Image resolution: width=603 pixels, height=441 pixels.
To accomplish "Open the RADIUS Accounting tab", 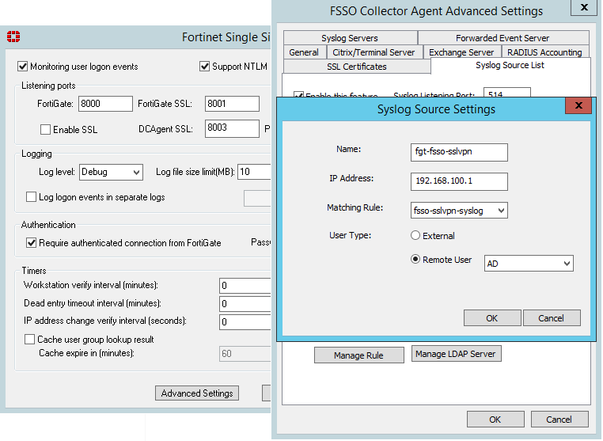I will (x=544, y=52).
